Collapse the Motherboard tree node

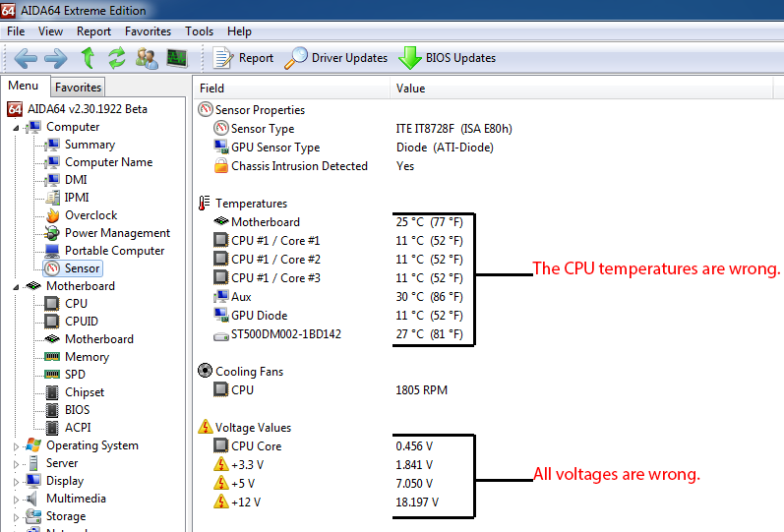point(16,287)
